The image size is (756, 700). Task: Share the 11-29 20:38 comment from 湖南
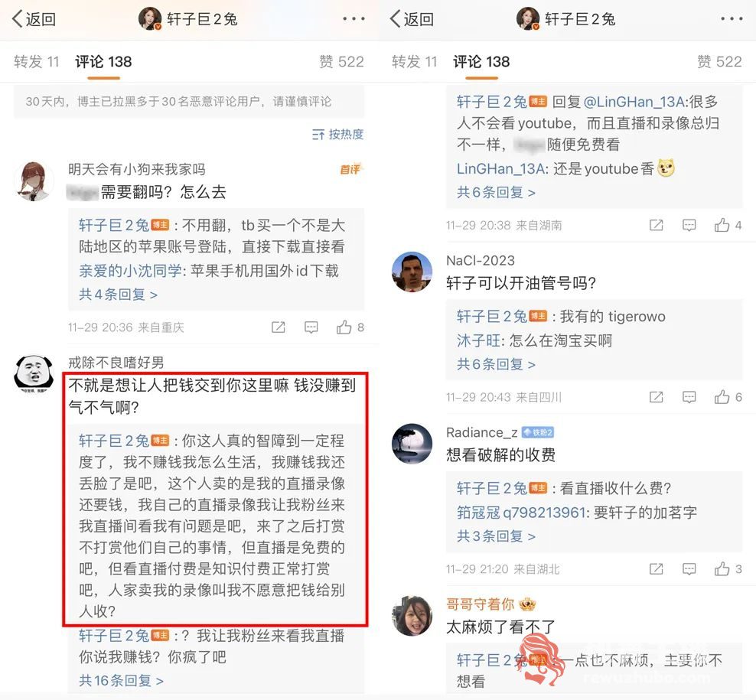(657, 225)
